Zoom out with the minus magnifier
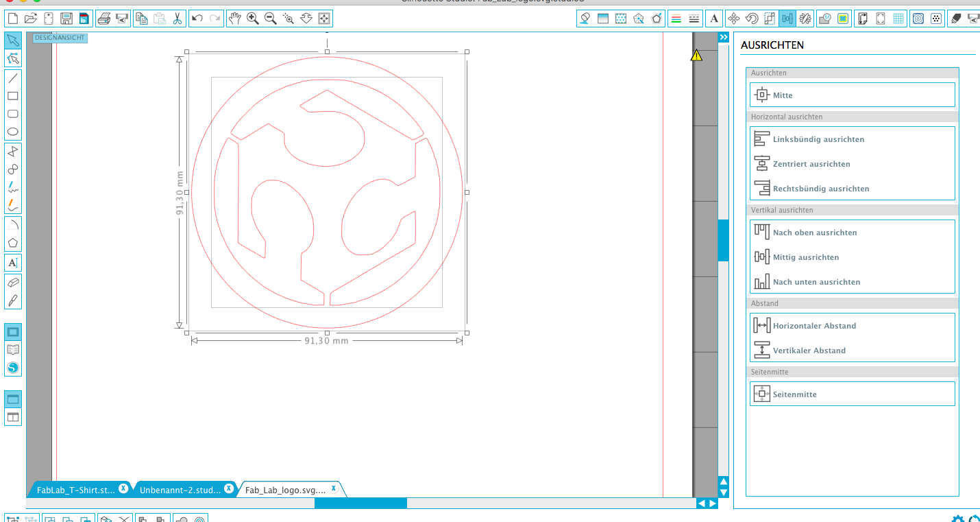This screenshot has width=980, height=522. (271, 19)
